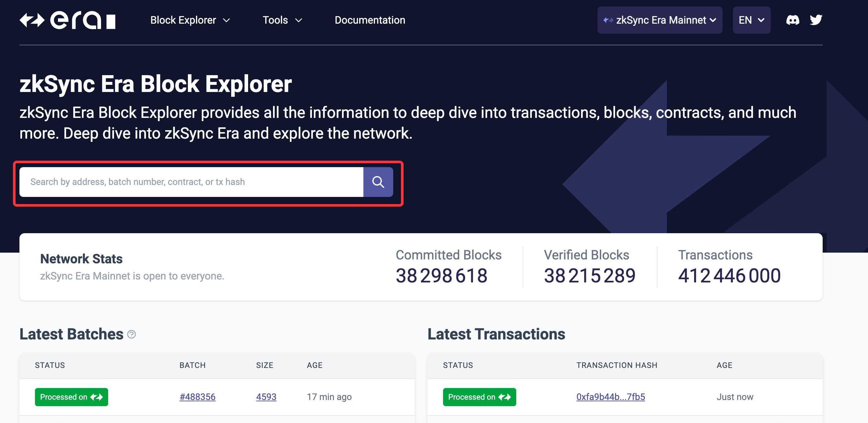Viewport: 868px width, 423px height.
Task: Click the Latest Batches heading
Action: click(x=72, y=334)
